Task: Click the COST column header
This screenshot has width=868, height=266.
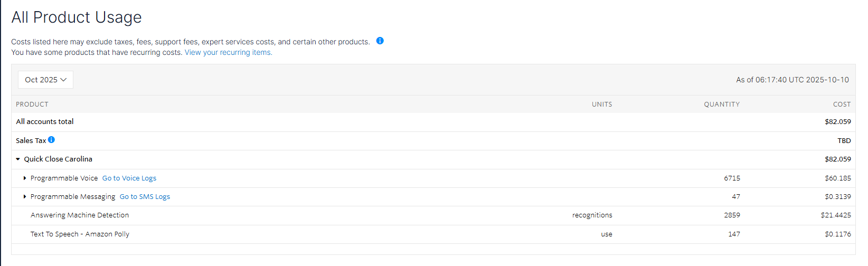Action: tap(842, 104)
